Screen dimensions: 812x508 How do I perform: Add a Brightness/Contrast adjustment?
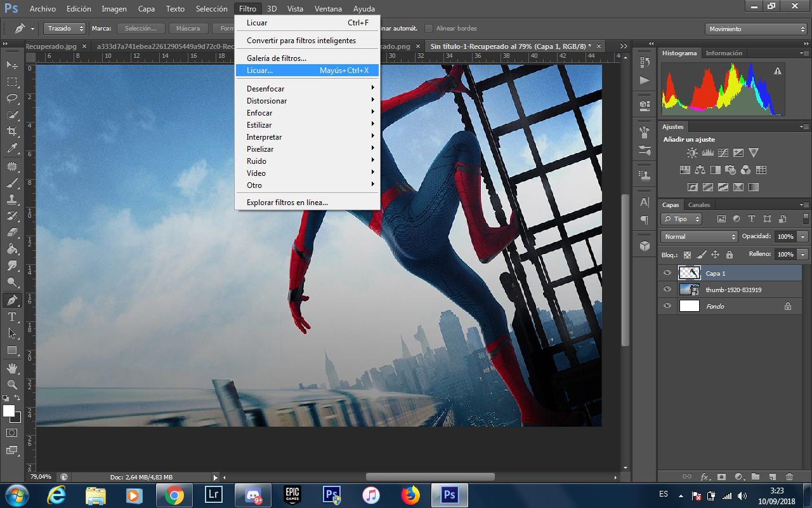(x=692, y=152)
